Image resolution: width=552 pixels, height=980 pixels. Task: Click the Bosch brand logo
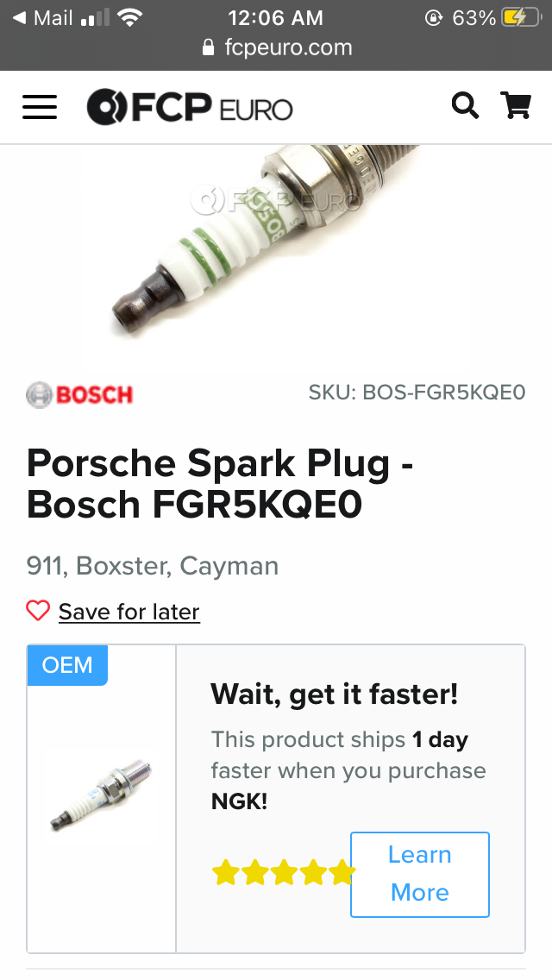click(x=78, y=393)
